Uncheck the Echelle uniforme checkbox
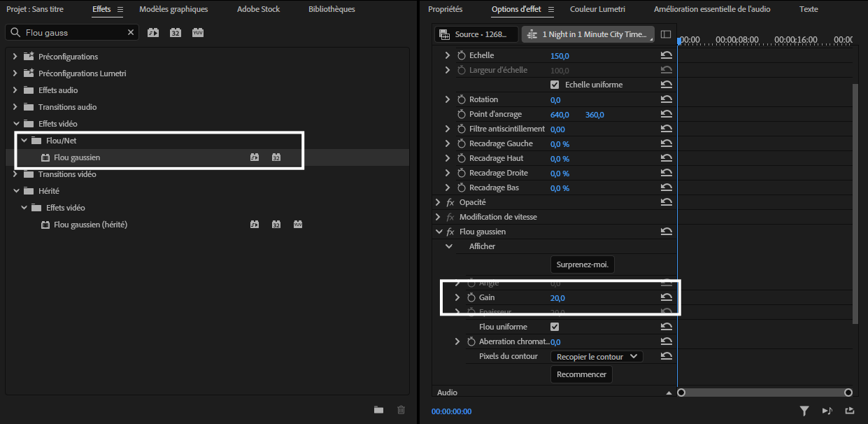 click(555, 85)
